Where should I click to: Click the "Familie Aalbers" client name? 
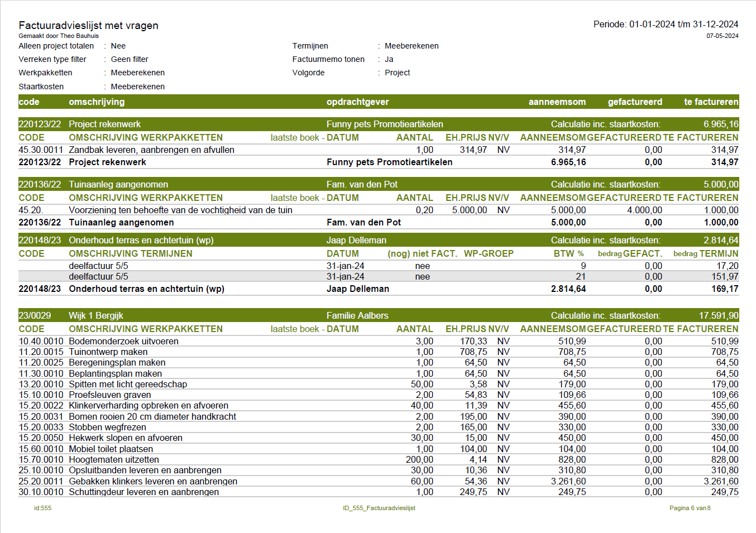(x=357, y=316)
